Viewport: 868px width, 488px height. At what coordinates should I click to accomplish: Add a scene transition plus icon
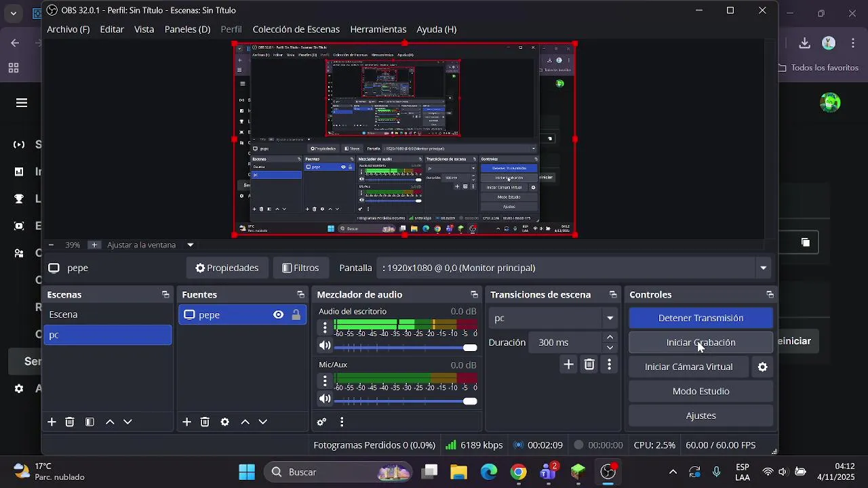[x=569, y=365]
